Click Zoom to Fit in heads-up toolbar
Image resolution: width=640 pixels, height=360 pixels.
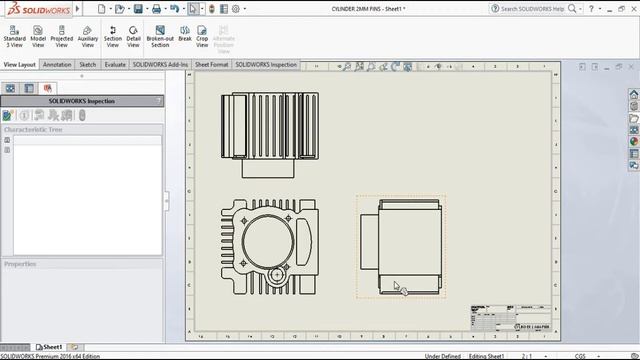coord(347,67)
